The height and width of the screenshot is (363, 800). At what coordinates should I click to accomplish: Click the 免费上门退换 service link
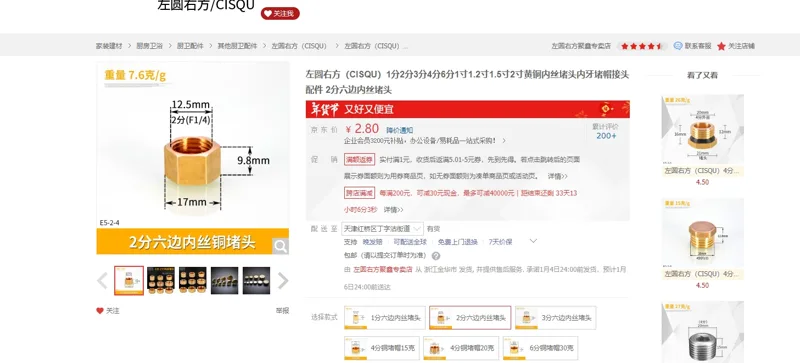[x=458, y=242]
